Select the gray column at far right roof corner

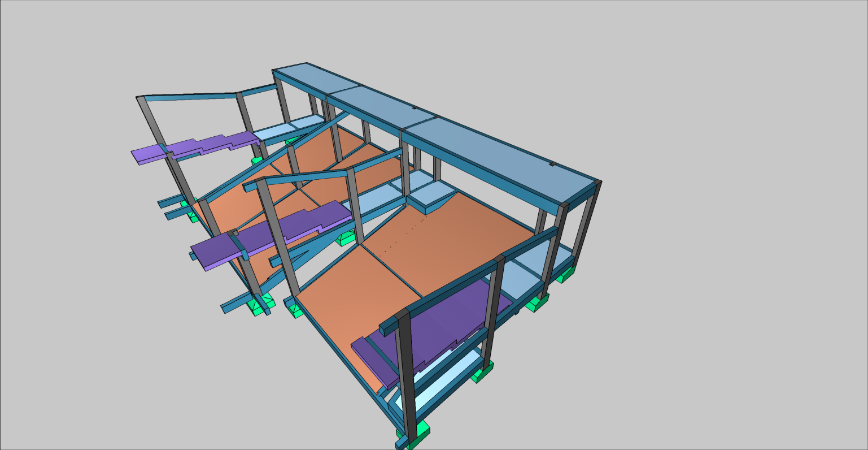tap(587, 220)
